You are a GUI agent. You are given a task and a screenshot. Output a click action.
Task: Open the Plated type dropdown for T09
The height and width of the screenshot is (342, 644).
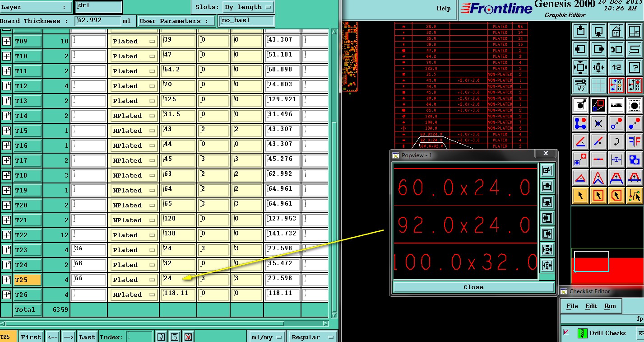pos(134,41)
